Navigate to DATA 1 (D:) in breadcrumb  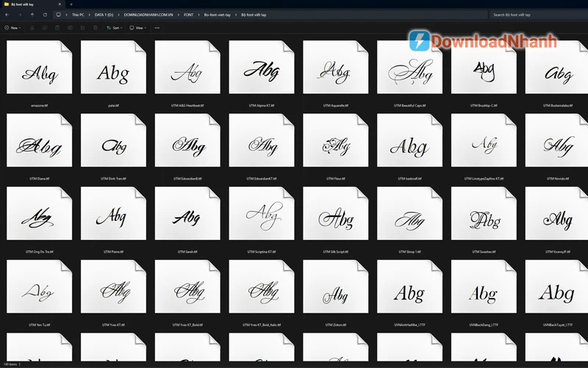104,15
